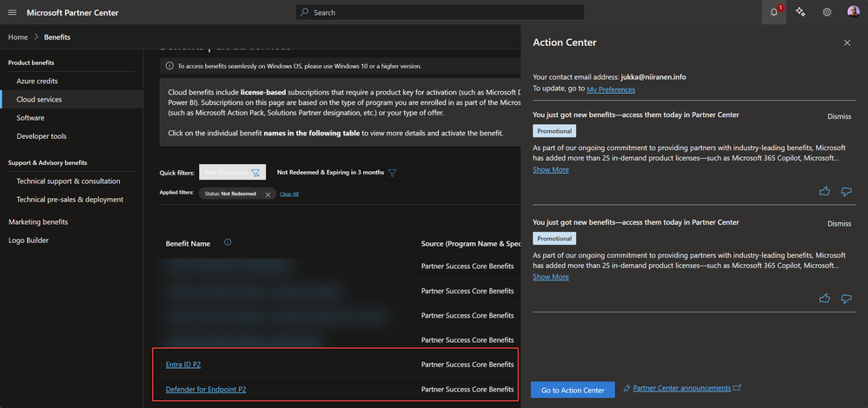Viewport: 868px width, 408px height.
Task: Open the notifications bell icon
Action: [x=774, y=12]
